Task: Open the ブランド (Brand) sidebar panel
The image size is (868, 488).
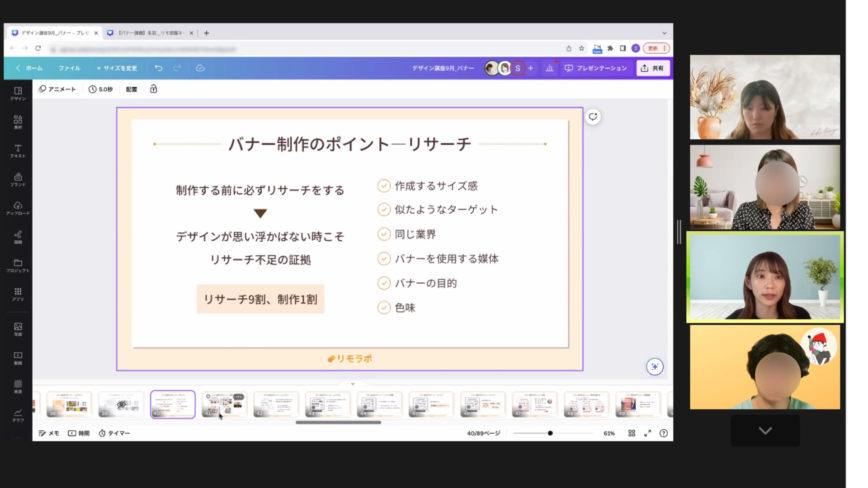Action: pyautogui.click(x=18, y=179)
